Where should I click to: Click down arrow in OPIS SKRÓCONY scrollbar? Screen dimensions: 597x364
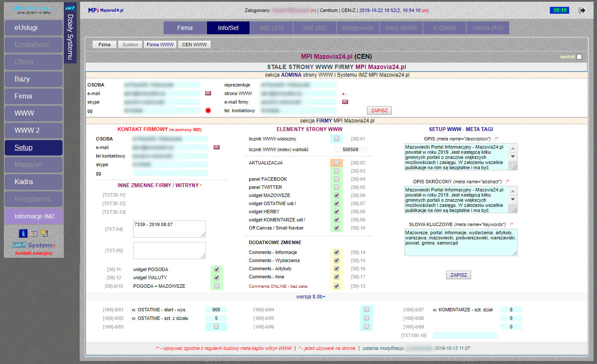513,199
